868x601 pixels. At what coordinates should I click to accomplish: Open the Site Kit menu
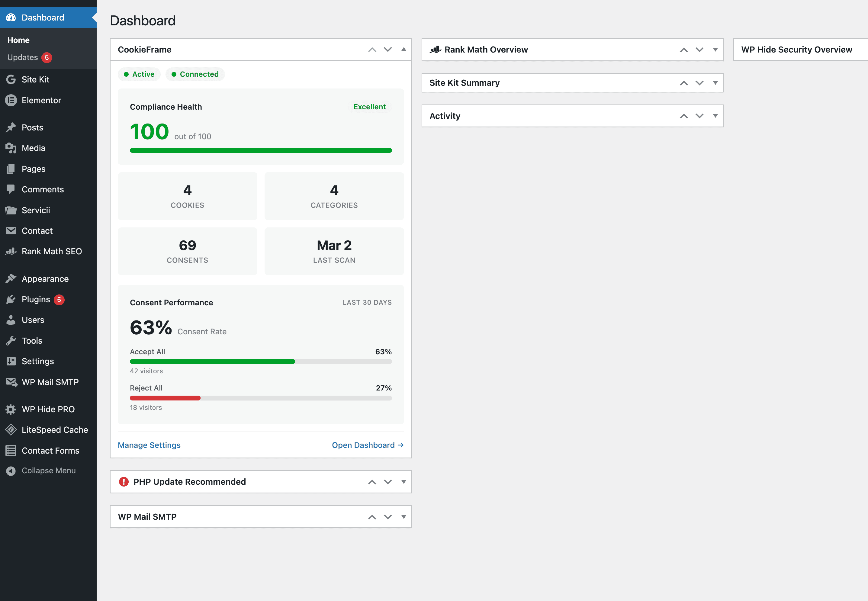[x=48, y=79]
